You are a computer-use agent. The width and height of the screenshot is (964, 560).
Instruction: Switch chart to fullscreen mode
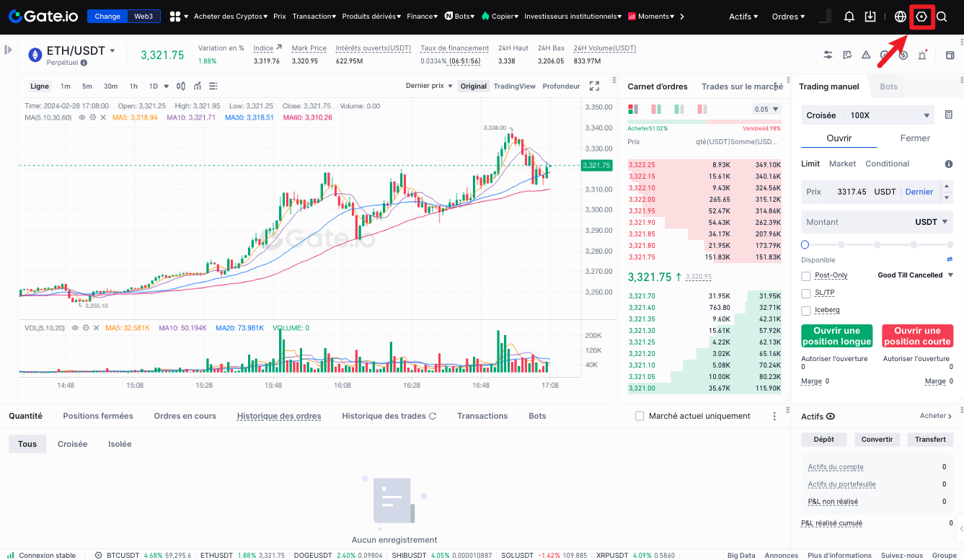click(x=594, y=86)
